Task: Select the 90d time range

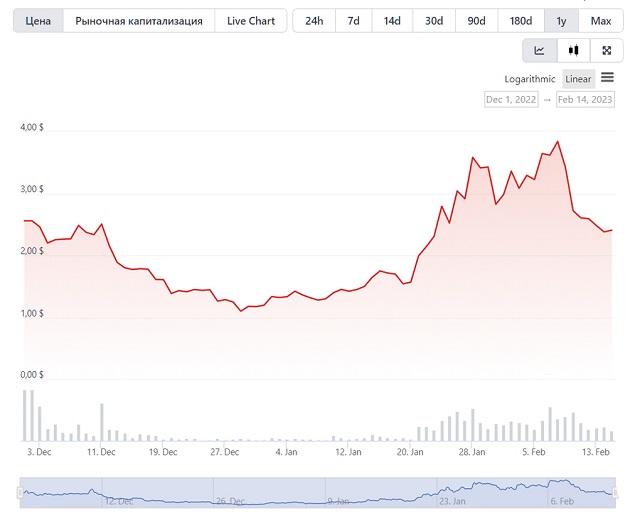Action: pyautogui.click(x=477, y=21)
